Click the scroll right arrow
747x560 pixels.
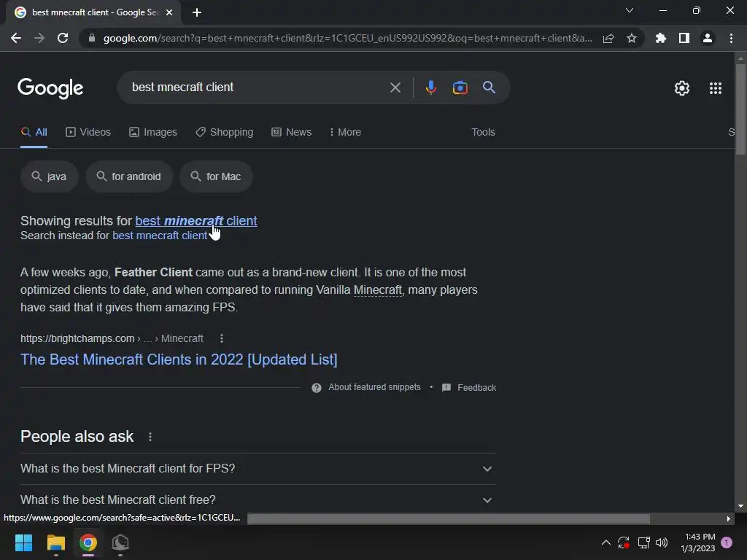coord(728,518)
